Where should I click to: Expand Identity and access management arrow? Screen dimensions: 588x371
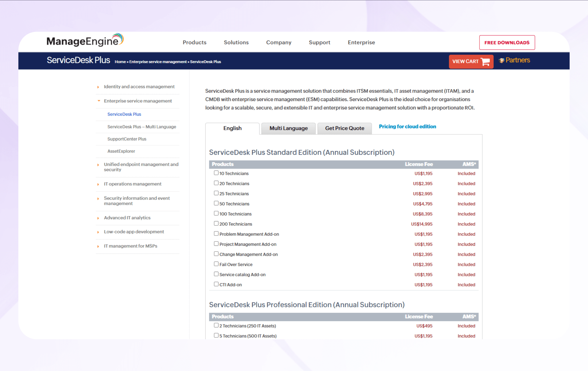pos(98,87)
